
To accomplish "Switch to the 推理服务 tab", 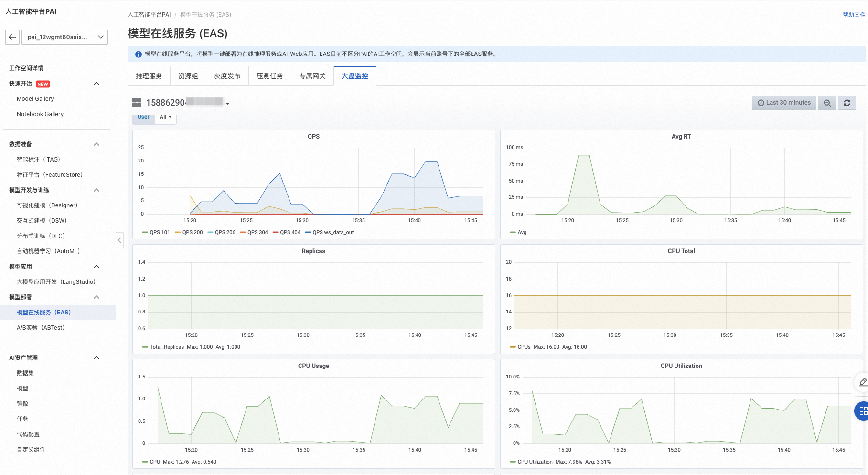I will (x=149, y=76).
